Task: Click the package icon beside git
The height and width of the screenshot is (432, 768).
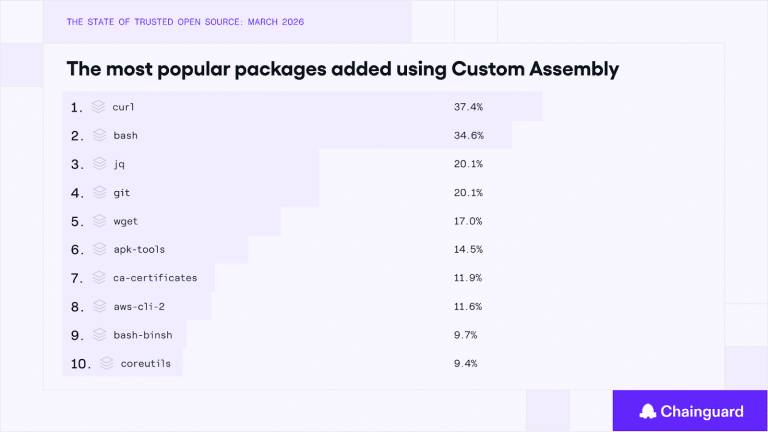Action: [99, 192]
